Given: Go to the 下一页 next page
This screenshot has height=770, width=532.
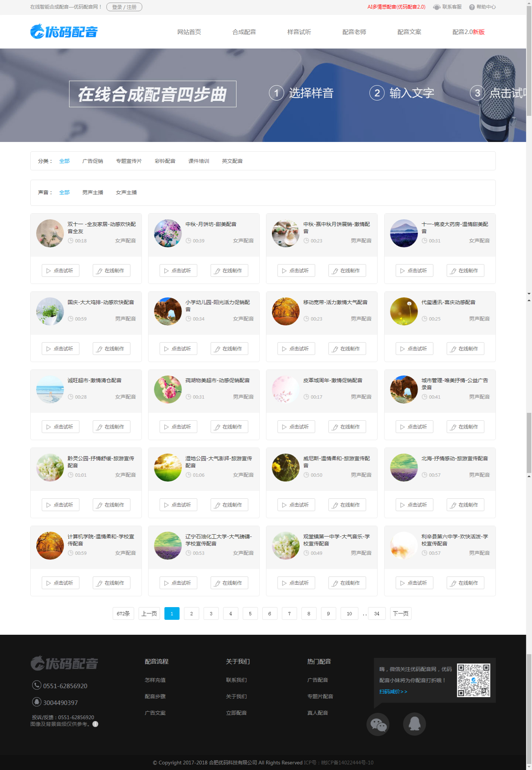Looking at the screenshot, I should [x=400, y=613].
